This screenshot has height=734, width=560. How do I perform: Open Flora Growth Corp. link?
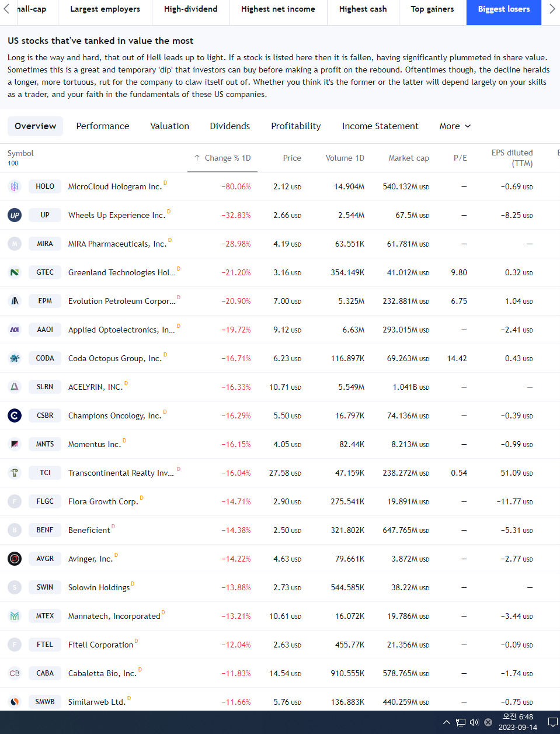pyautogui.click(x=103, y=501)
